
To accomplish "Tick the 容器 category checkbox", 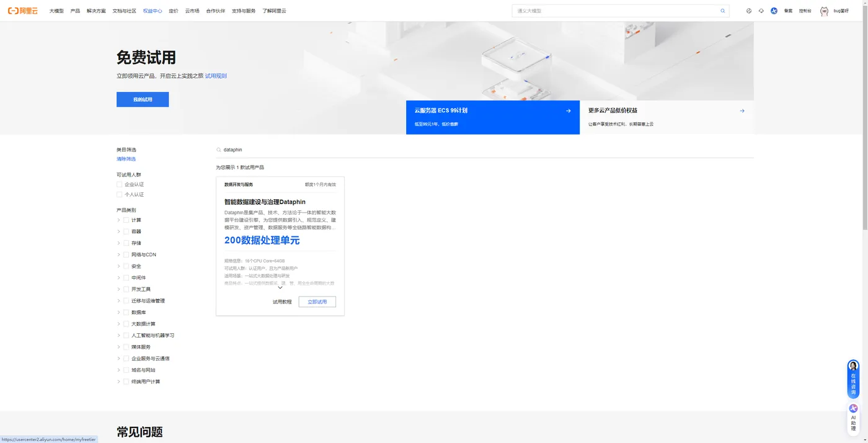I will (x=126, y=231).
